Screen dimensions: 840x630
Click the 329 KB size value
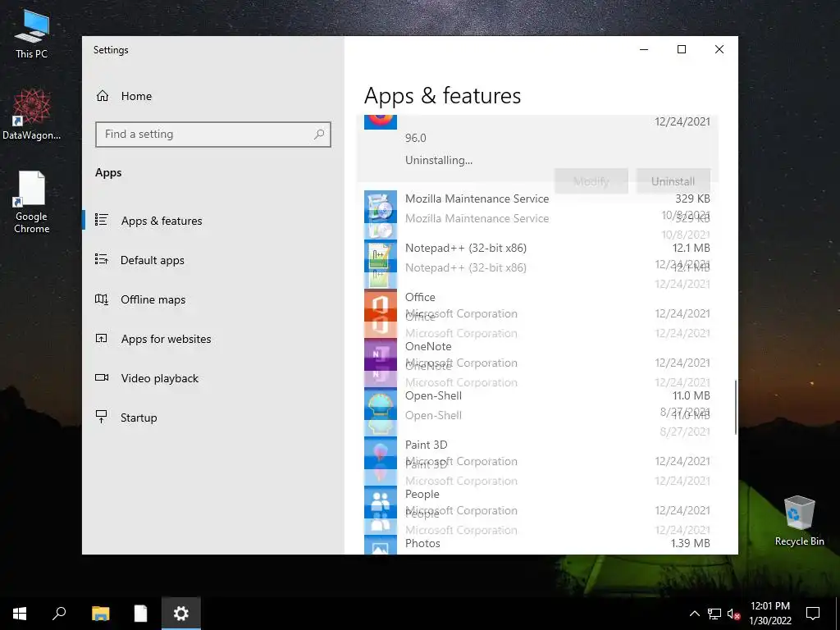point(692,199)
